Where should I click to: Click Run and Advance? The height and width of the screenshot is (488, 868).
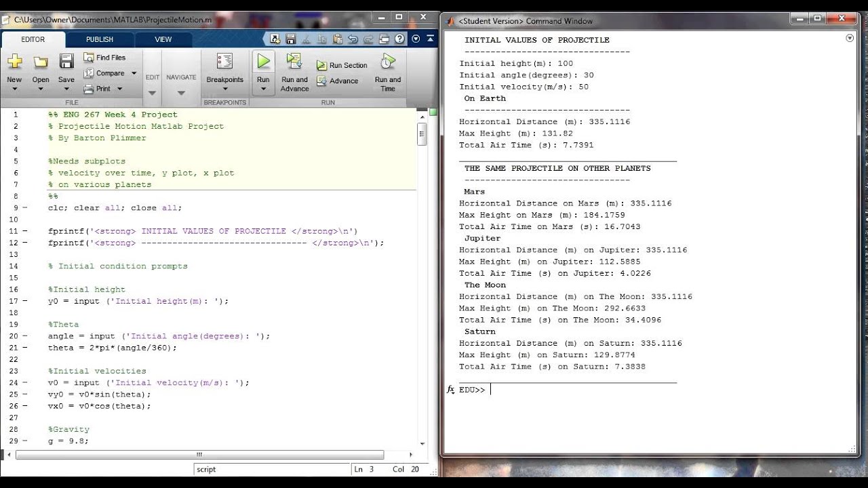coord(294,72)
